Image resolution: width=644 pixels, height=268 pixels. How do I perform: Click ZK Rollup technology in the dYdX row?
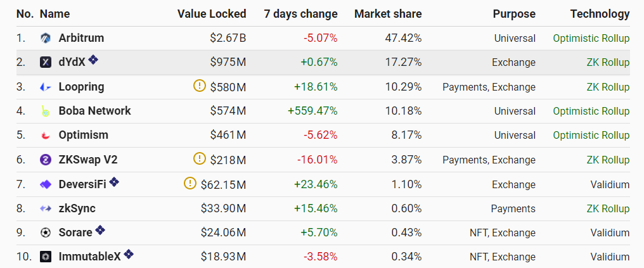[608, 62]
